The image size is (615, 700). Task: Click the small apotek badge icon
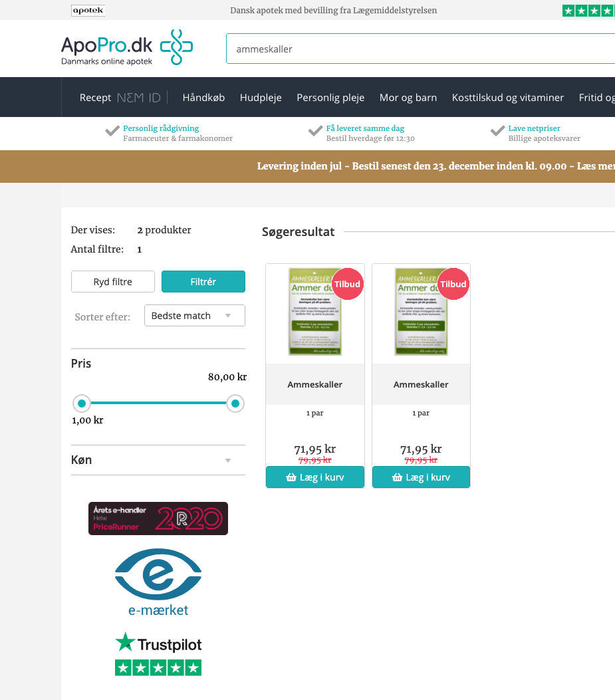[88, 10]
